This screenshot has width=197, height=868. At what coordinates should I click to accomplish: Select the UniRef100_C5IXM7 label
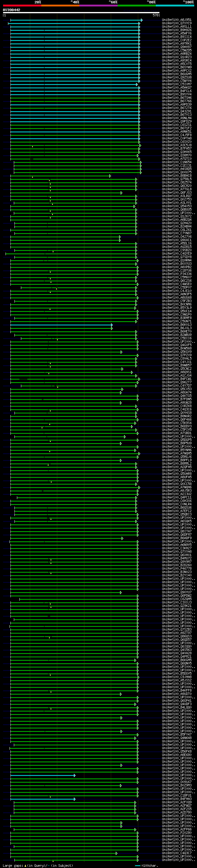(177, 84)
